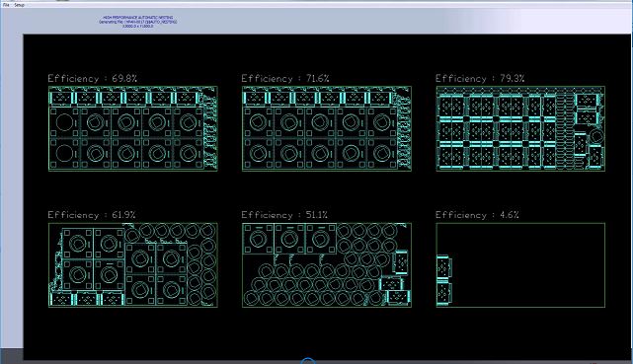Click the "Efficiency : 71.6%" label
This screenshot has height=364, width=633.
pos(285,78)
